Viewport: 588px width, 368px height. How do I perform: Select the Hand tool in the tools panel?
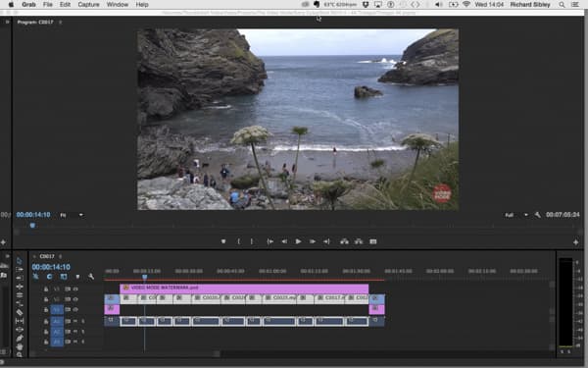(x=20, y=346)
